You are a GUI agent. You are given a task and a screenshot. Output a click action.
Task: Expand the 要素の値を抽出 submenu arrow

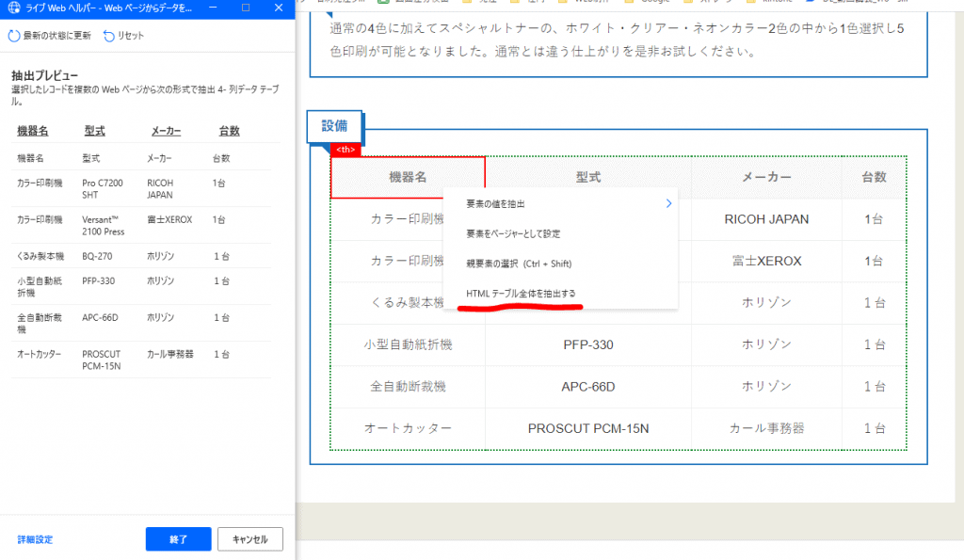(668, 203)
